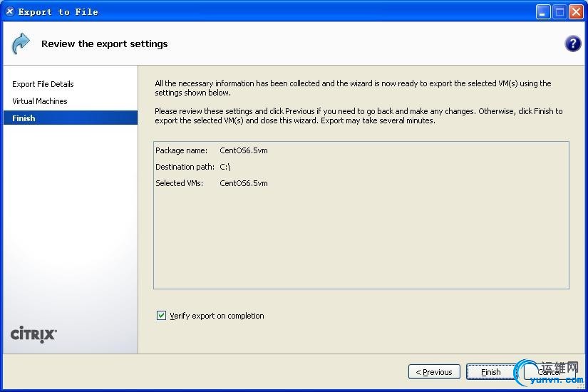Close the Export to File wizard window

[576, 11]
